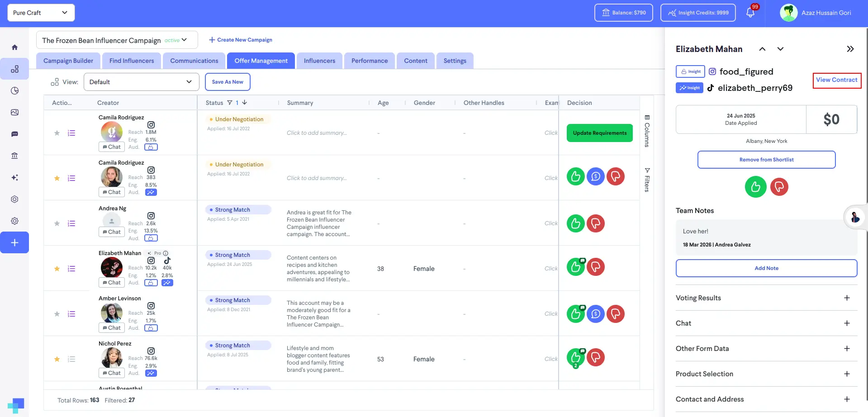The height and width of the screenshot is (417, 868).
Task: Open Columns panel on table edge
Action: pos(647,131)
